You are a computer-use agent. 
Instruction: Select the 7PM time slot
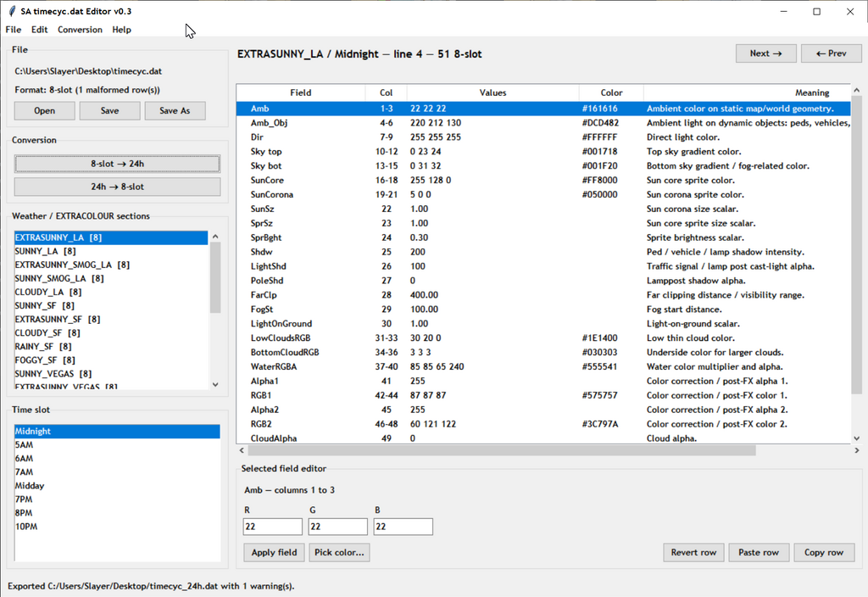pyautogui.click(x=117, y=499)
